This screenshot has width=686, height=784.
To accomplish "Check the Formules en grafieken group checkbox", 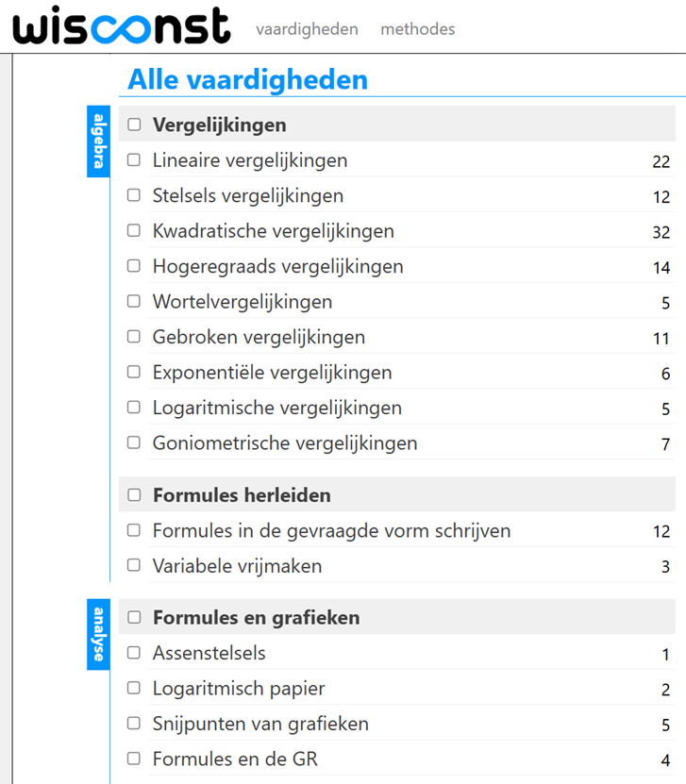I will 134,618.
